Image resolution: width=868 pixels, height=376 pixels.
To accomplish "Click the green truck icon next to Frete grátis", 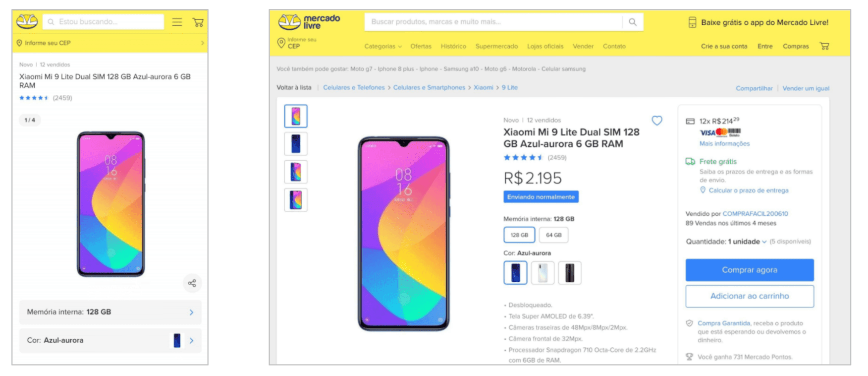I will pos(690,161).
